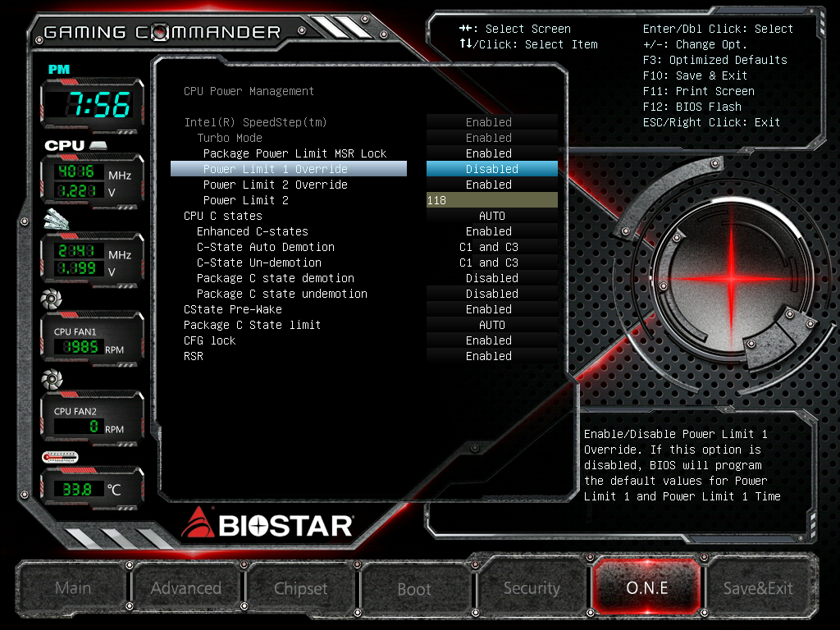Select the C-State Auto Demotion label
Image resolution: width=840 pixels, height=630 pixels.
(x=266, y=246)
